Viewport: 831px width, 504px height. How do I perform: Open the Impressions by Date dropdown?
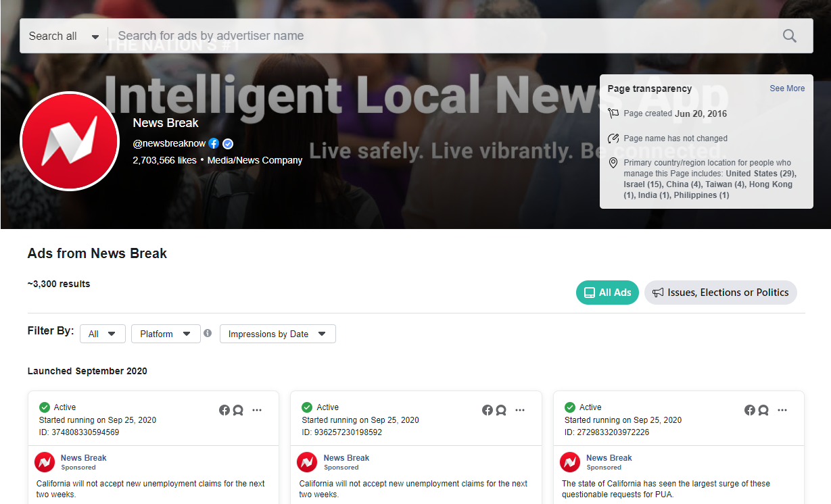[278, 334]
